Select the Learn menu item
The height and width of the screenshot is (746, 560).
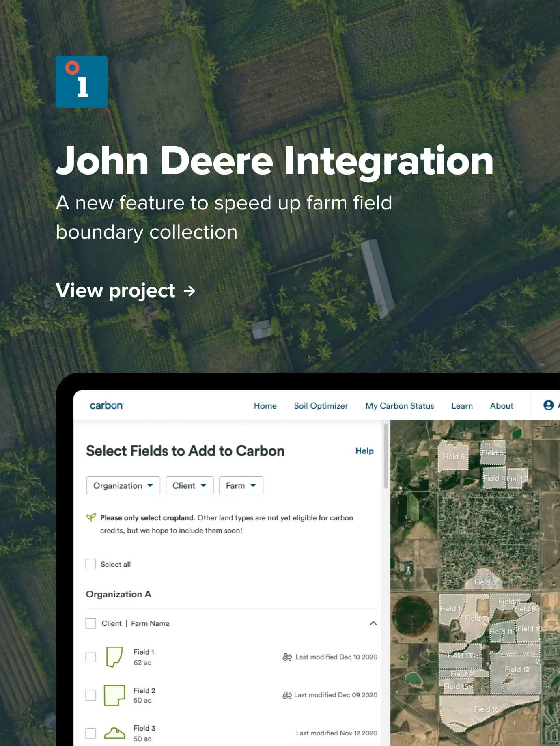click(x=462, y=406)
